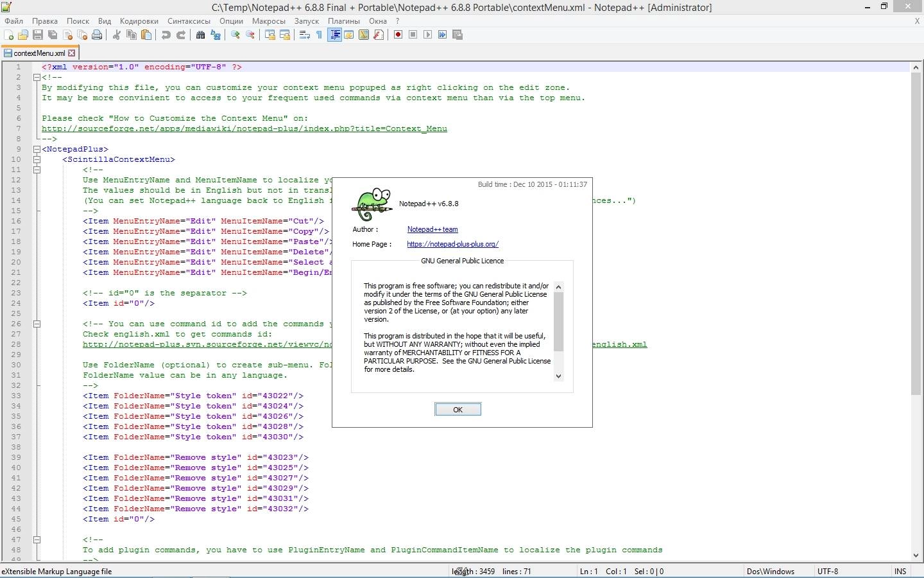Click Run macro multiple times icon
Screen dimensions: 924x578
pyautogui.click(x=442, y=35)
